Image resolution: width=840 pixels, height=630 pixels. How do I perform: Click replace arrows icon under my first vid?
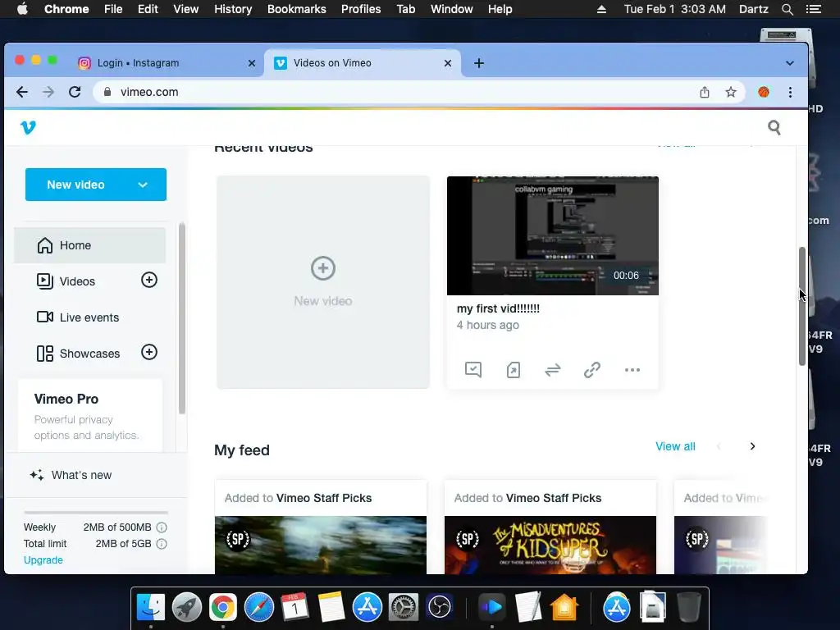click(x=552, y=370)
